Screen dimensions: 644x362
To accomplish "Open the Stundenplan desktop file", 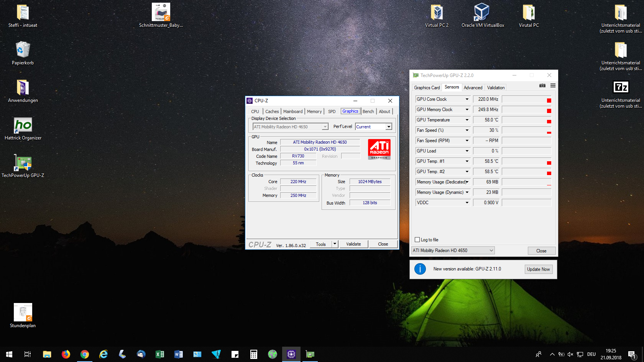I will pyautogui.click(x=23, y=316).
